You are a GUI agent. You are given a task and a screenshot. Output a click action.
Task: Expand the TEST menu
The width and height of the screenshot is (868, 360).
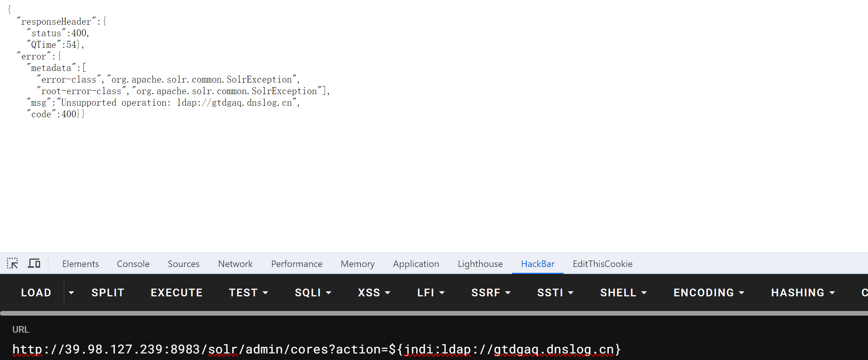tap(248, 293)
